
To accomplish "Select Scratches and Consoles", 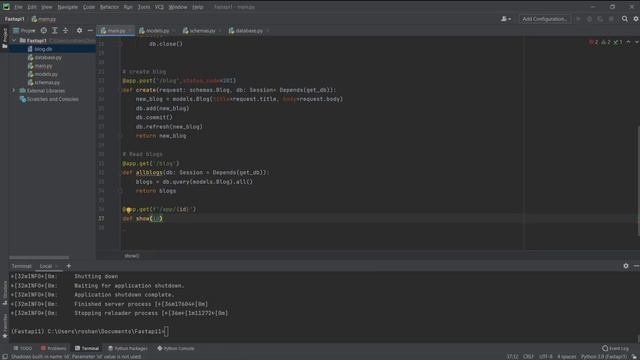I will point(53,99).
